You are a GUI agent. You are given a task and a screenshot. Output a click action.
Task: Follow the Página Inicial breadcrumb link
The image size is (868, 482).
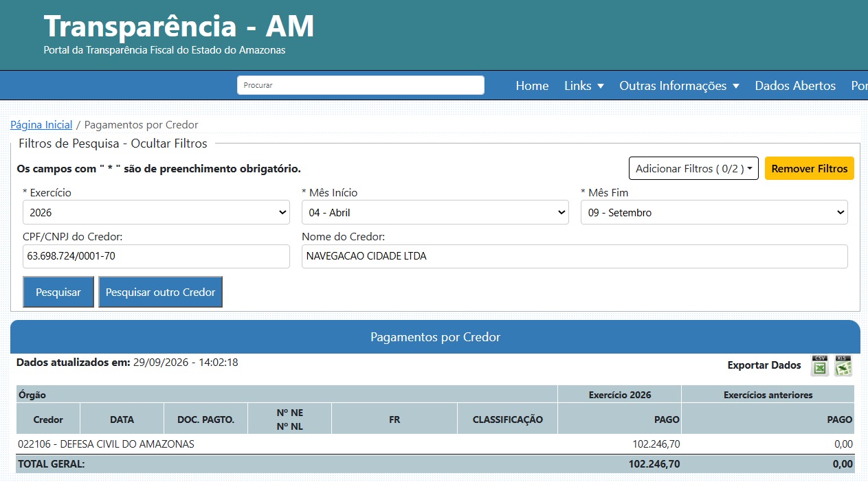[41, 125]
